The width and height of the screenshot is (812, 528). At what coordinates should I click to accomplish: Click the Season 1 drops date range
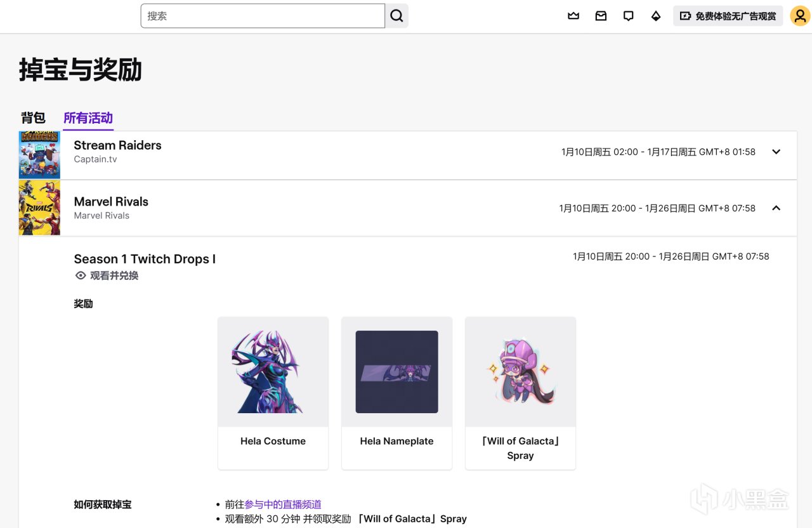click(671, 256)
